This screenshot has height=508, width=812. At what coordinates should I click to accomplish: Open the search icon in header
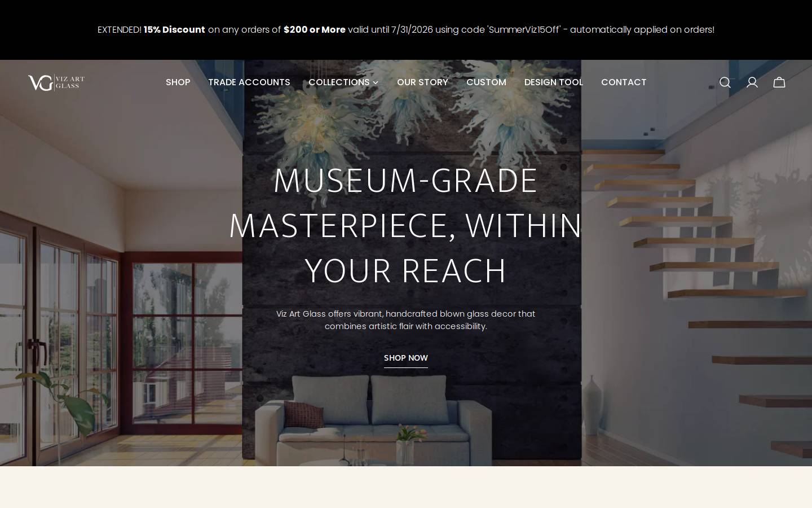tap(725, 82)
